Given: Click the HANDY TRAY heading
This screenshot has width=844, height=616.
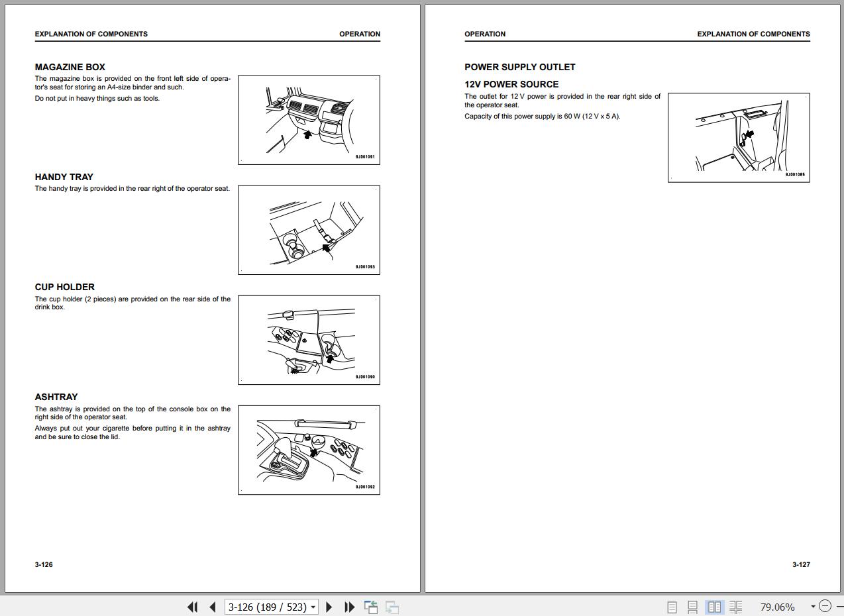Looking at the screenshot, I should tap(64, 177).
